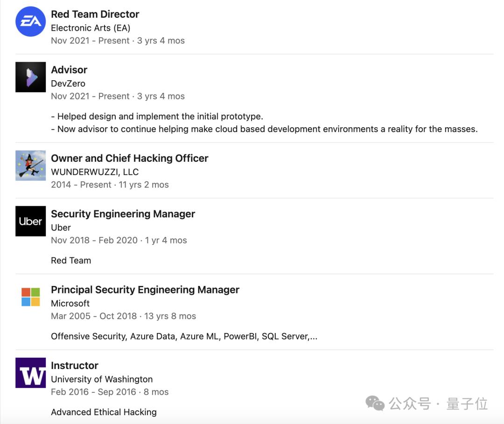Viewport: 504px width, 424px height.
Task: Click the Advanced Ethical Hacking description
Action: point(104,412)
